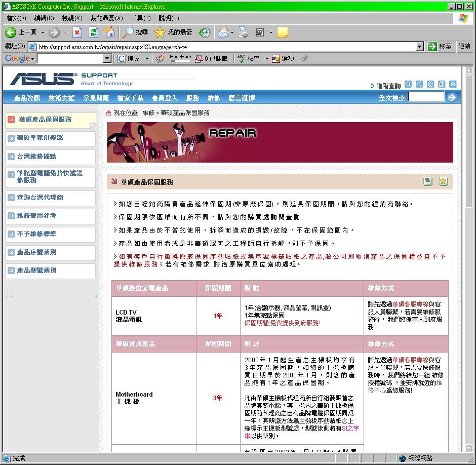Open the 檢視 (View) menu
The image size is (476, 465).
(72, 18)
